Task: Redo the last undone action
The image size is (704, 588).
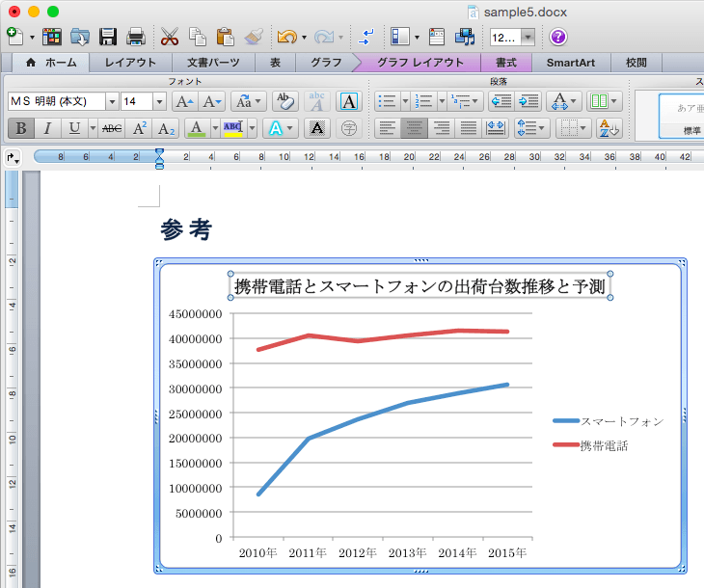Action: click(x=324, y=37)
